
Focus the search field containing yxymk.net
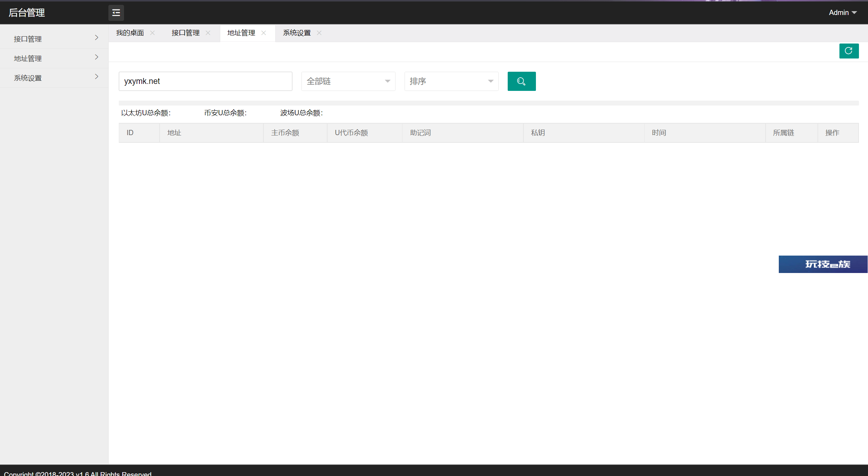pos(206,81)
